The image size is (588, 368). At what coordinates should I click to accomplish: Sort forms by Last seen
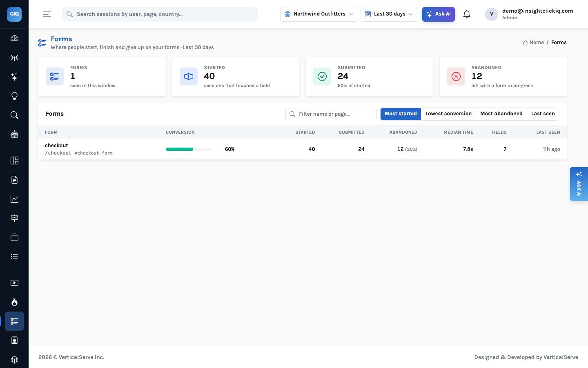coord(543,114)
